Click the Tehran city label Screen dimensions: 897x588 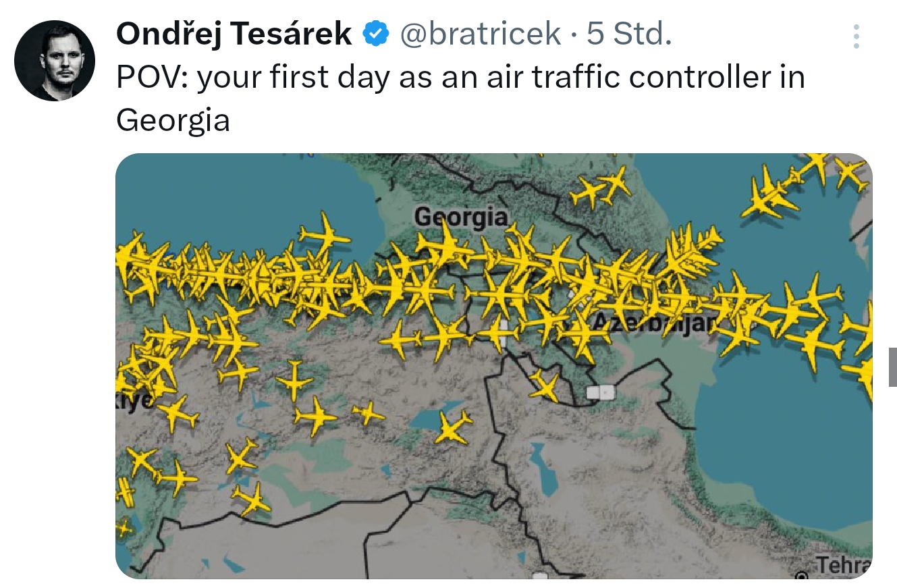click(843, 564)
